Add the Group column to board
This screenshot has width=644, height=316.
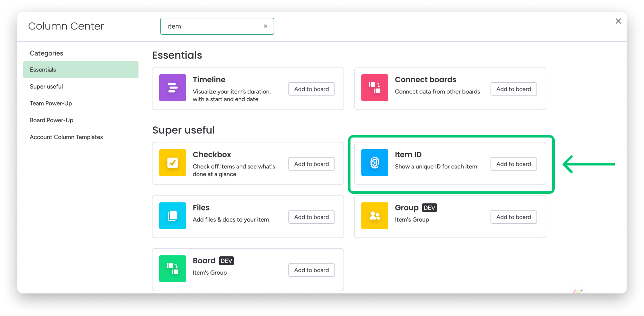(513, 217)
